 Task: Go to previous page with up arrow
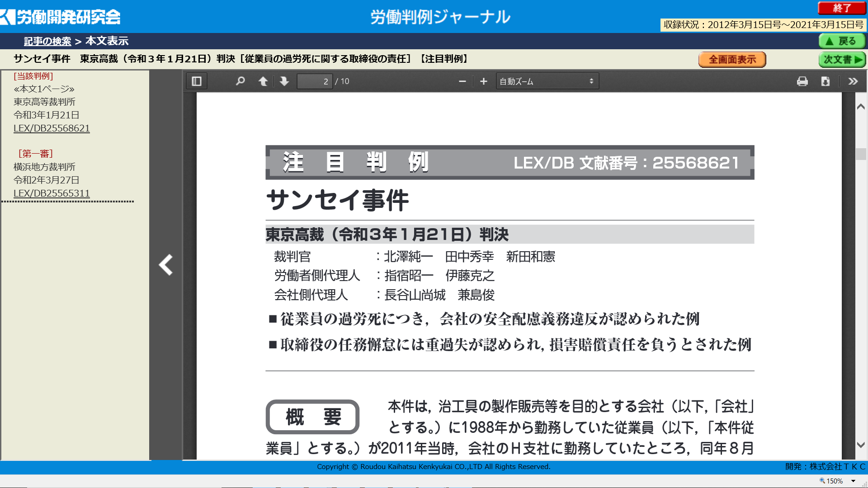pyautogui.click(x=263, y=81)
